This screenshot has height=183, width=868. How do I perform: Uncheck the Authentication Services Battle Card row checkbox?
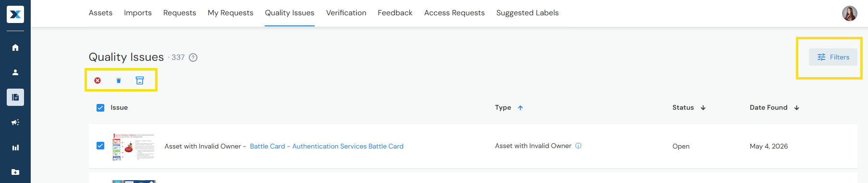click(x=100, y=146)
